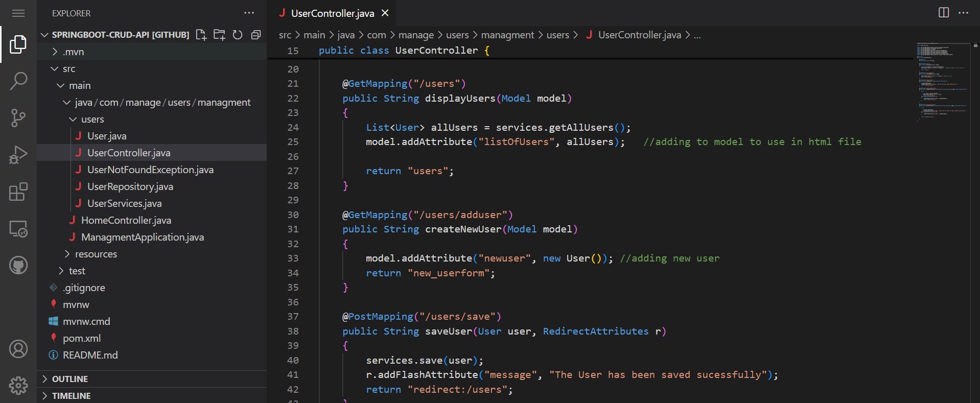Collapse all folders in explorer
Screen dimensions: 980x403
256,35
